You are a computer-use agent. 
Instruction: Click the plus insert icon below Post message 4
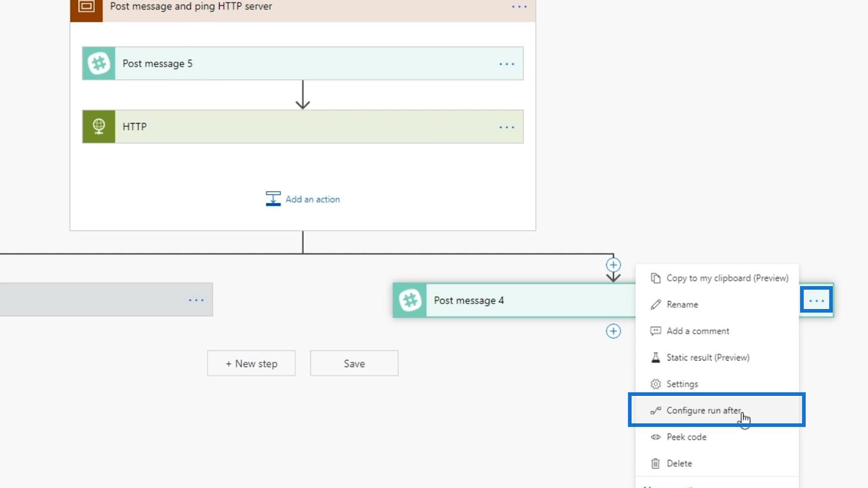coord(613,331)
